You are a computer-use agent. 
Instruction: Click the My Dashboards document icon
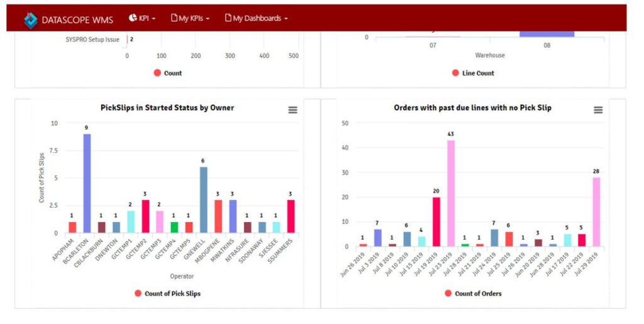(x=228, y=18)
